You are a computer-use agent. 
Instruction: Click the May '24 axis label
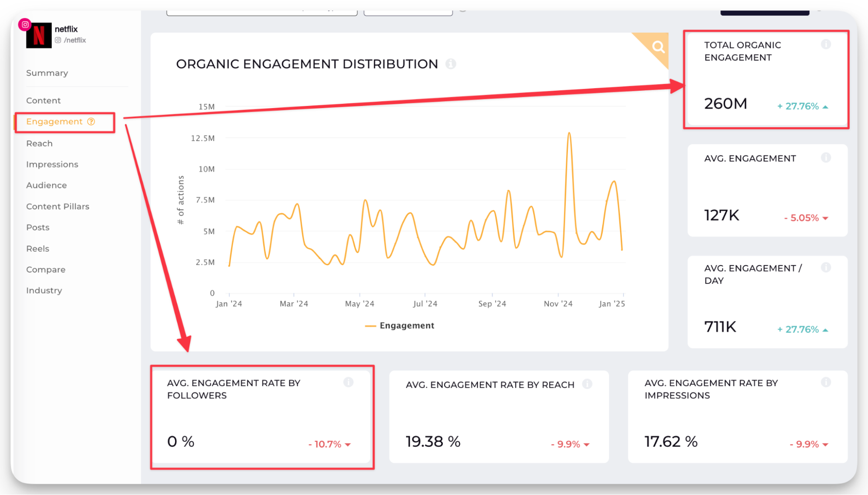pos(360,304)
